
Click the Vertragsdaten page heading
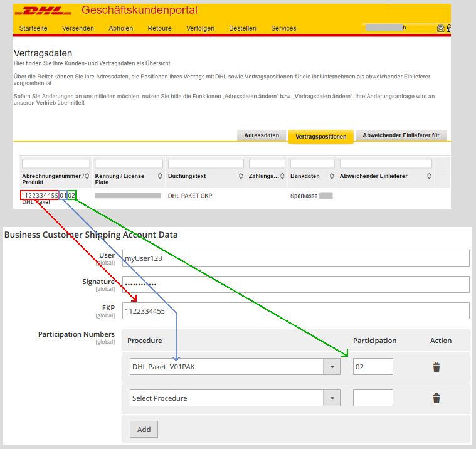(43, 53)
